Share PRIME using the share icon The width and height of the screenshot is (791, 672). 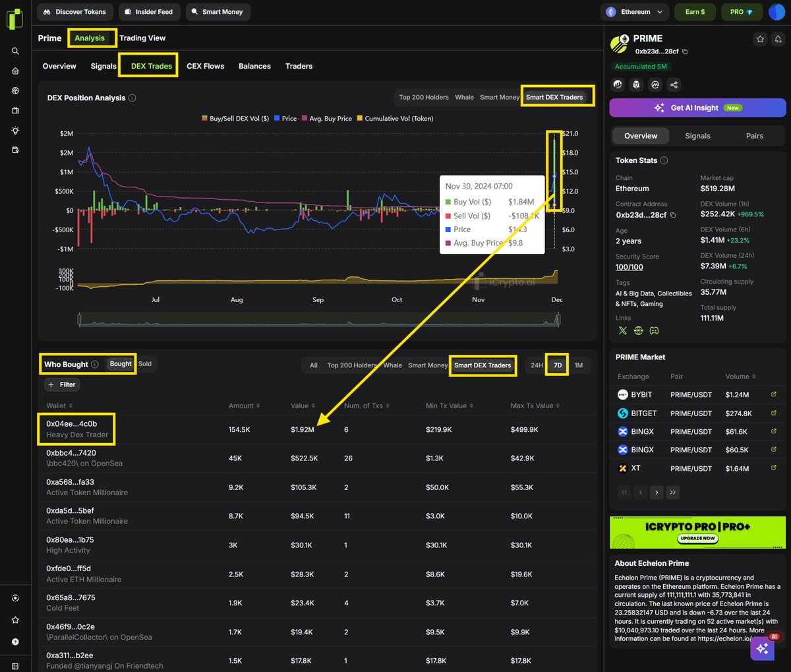[674, 84]
